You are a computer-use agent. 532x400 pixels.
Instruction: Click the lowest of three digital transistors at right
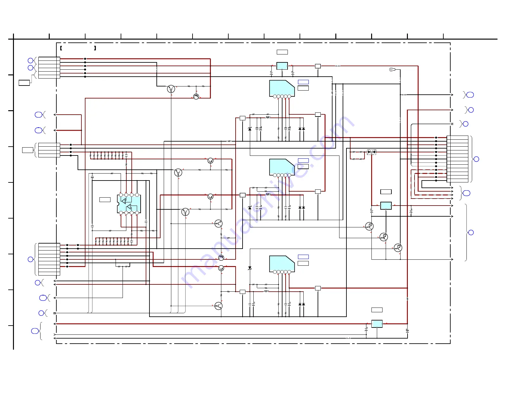(398, 248)
